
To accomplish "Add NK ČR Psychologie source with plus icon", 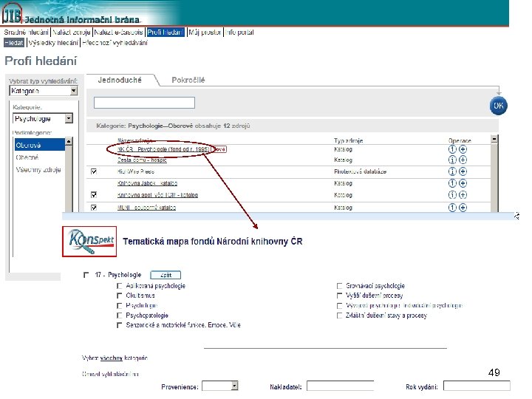I will (463, 149).
